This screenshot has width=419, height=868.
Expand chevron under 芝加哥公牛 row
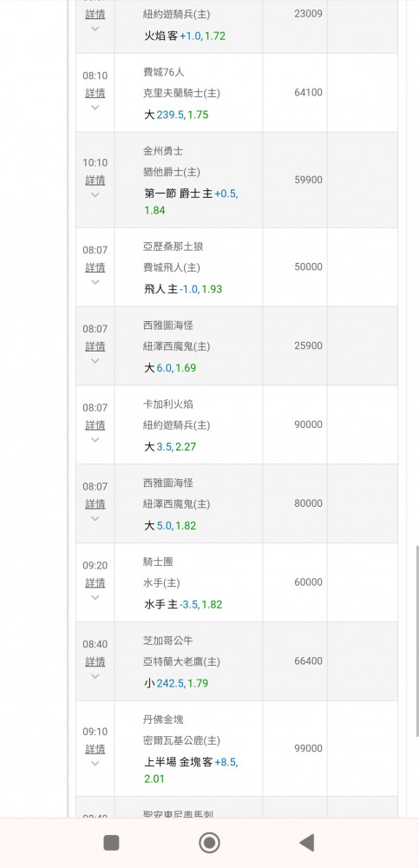click(95, 676)
